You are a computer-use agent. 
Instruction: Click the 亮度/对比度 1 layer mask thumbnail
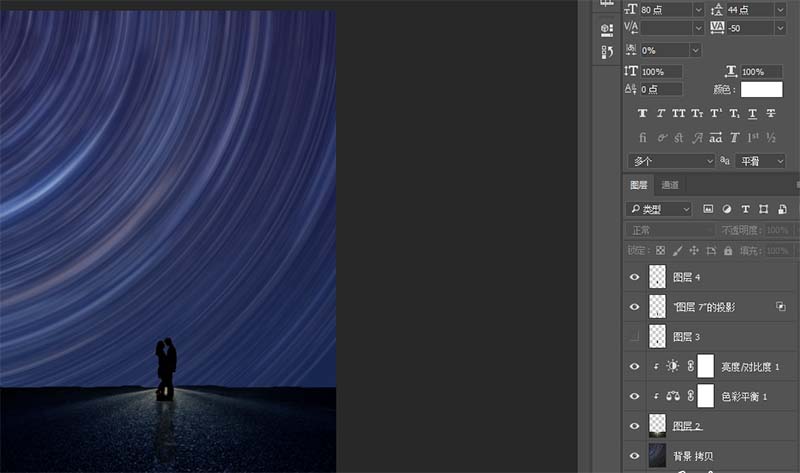706,366
